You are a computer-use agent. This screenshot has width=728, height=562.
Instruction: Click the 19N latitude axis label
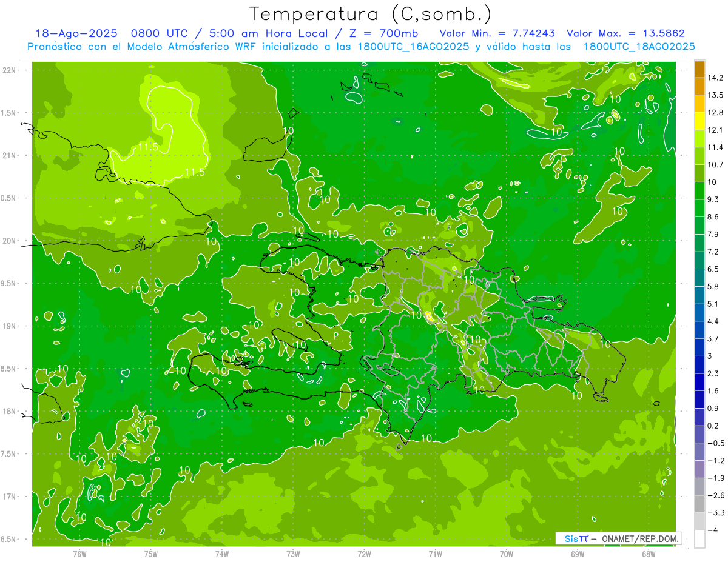coord(10,326)
